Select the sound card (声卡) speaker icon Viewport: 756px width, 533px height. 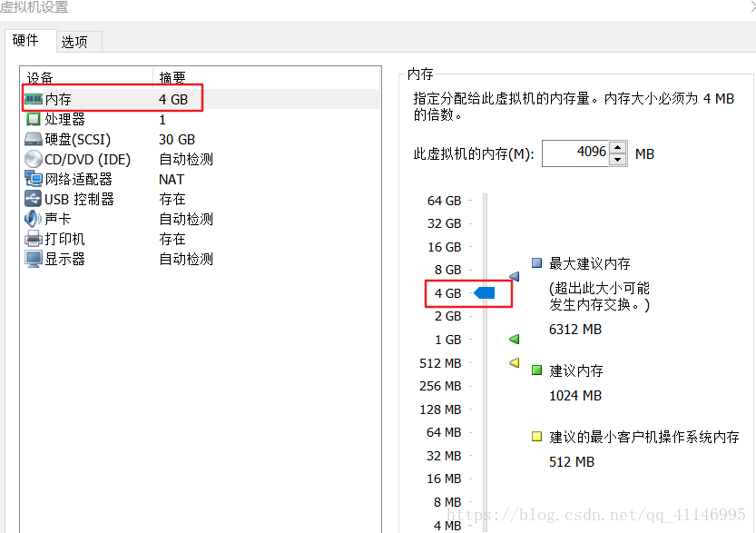pyautogui.click(x=33, y=219)
